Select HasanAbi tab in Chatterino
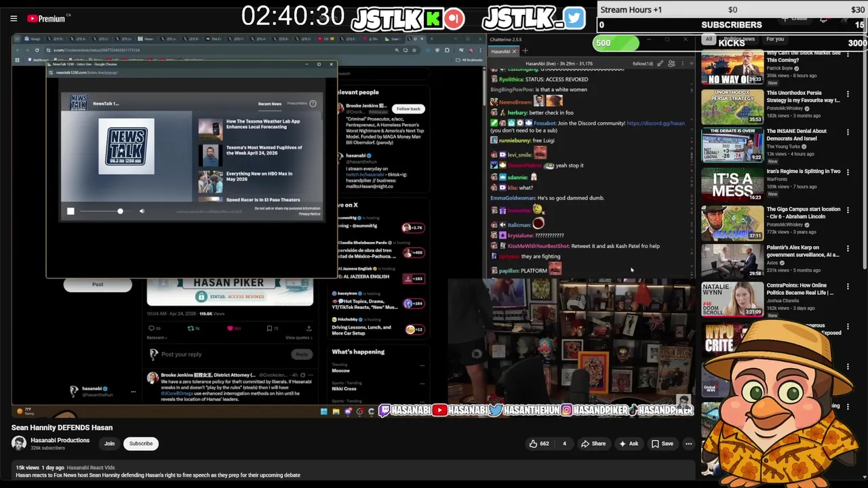The width and height of the screenshot is (868, 488). click(x=502, y=52)
